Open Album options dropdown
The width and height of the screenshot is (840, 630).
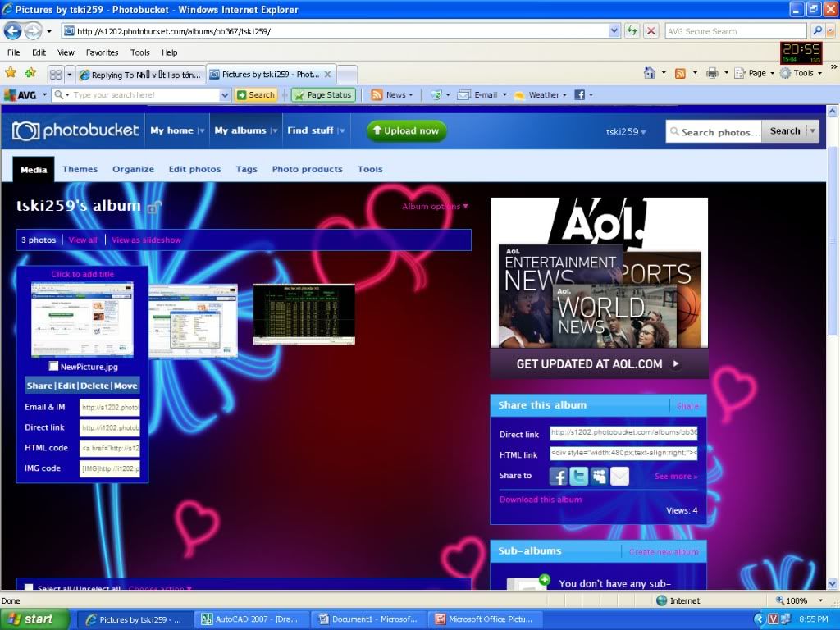point(435,206)
